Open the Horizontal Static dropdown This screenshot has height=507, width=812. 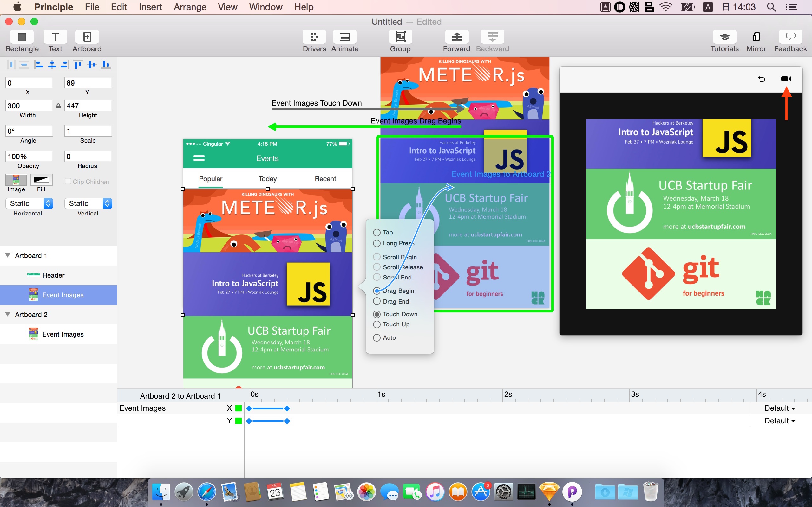coord(29,203)
